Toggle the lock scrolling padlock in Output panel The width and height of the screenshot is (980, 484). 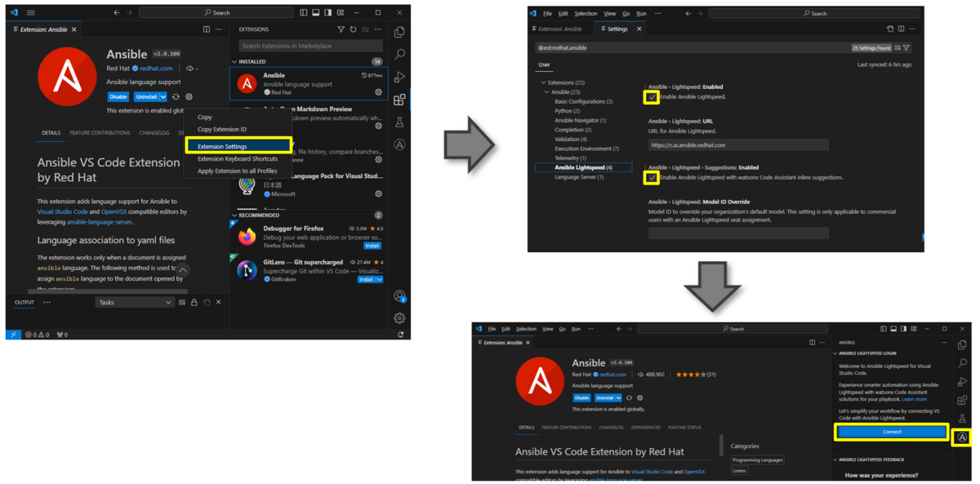[194, 302]
